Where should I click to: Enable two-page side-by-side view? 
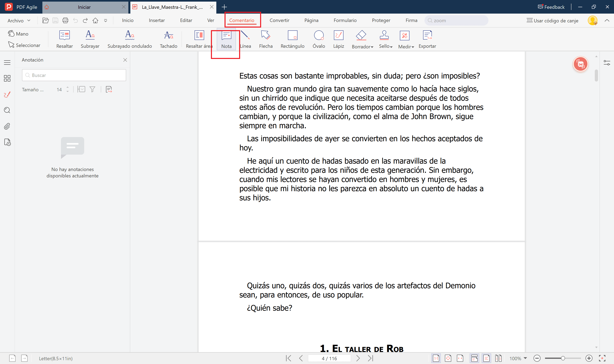click(x=498, y=358)
